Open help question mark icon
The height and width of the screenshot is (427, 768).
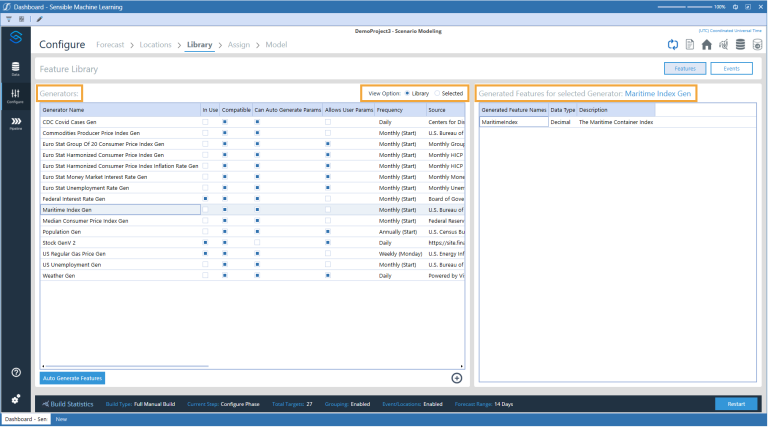15,372
